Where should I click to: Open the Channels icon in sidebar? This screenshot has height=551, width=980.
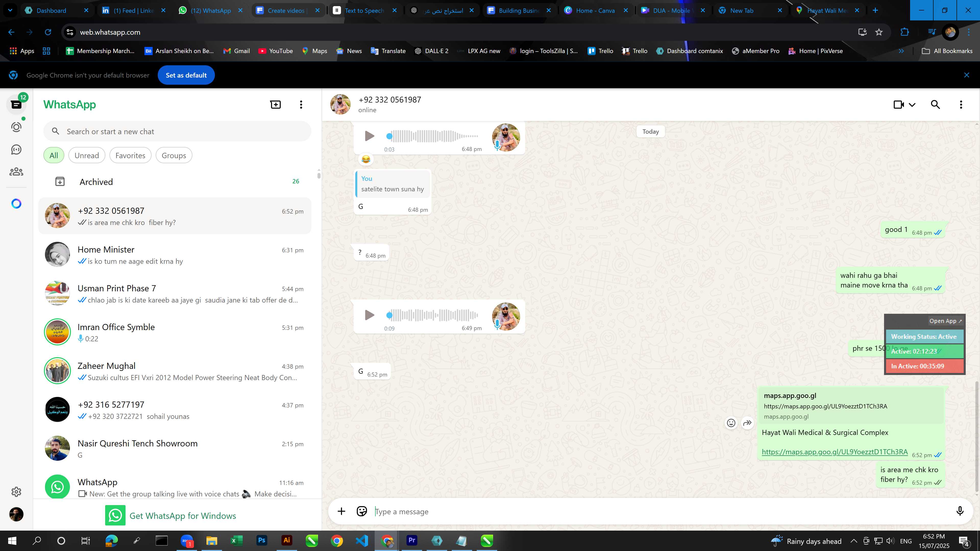16,149
